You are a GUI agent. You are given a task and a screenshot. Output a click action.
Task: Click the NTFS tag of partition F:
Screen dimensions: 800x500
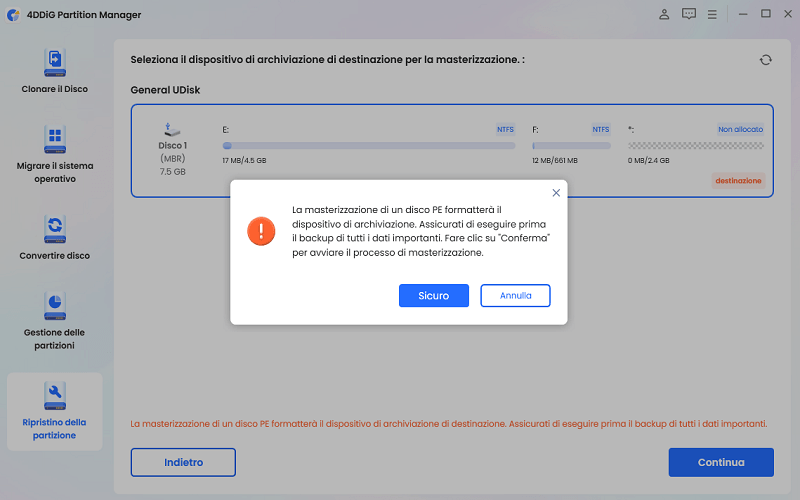point(601,130)
